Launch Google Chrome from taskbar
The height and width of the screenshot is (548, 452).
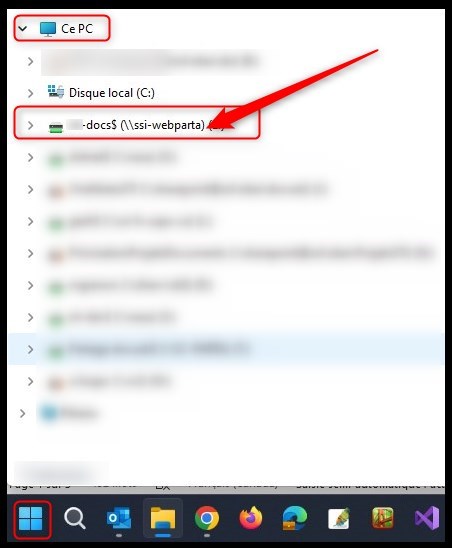207,519
